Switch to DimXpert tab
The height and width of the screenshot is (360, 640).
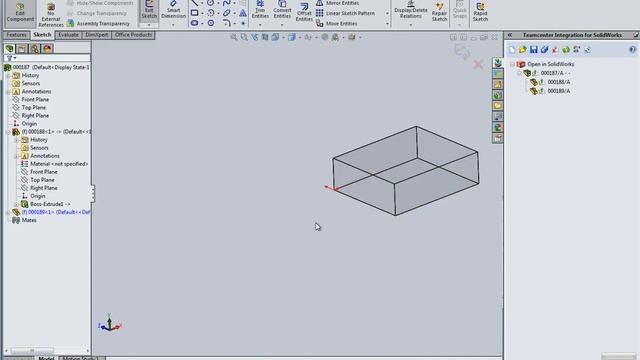click(97, 35)
